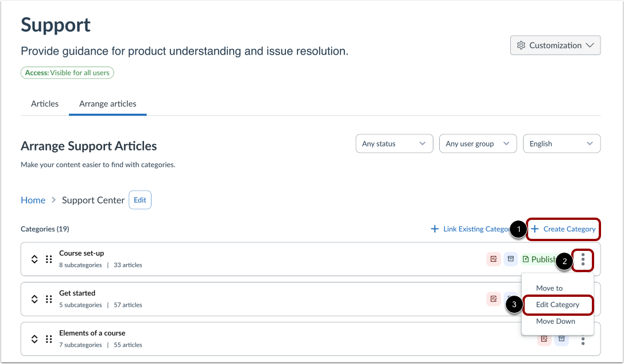
Task: Open the Any user group dropdown
Action: coord(478,144)
